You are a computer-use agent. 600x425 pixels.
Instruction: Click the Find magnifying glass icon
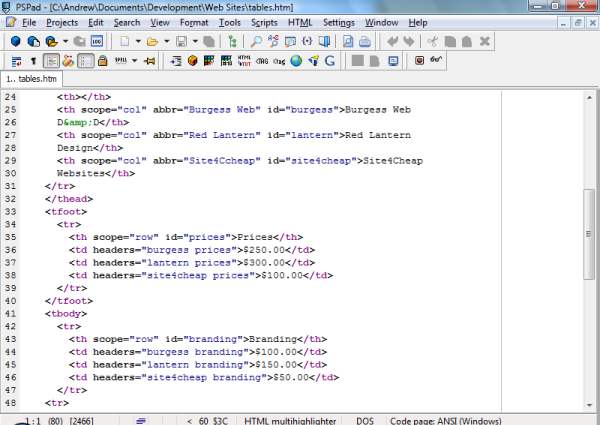(x=256, y=41)
